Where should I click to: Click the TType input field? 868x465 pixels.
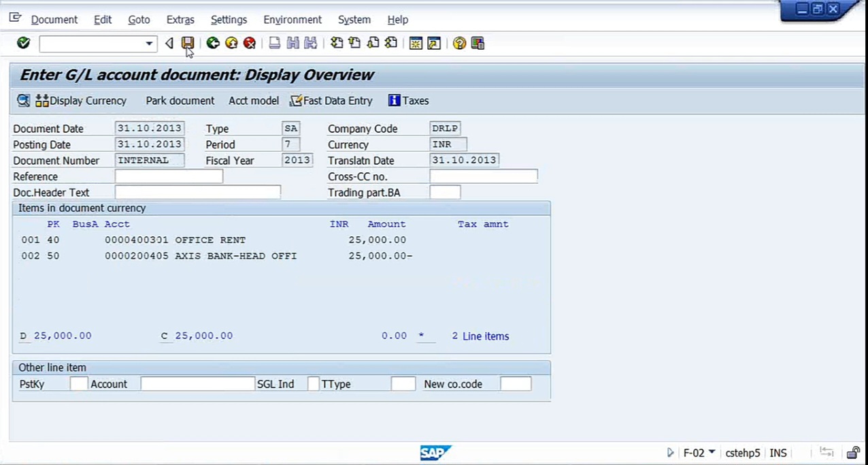(403, 384)
